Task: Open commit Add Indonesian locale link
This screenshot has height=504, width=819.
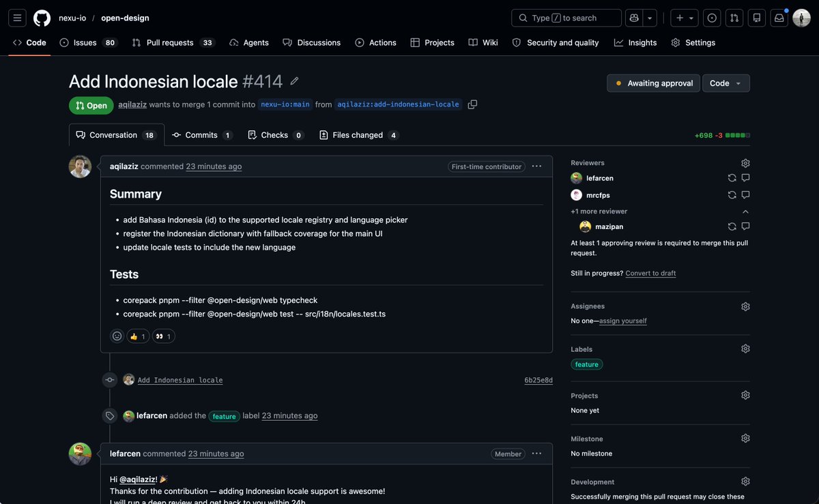Action: coord(180,380)
